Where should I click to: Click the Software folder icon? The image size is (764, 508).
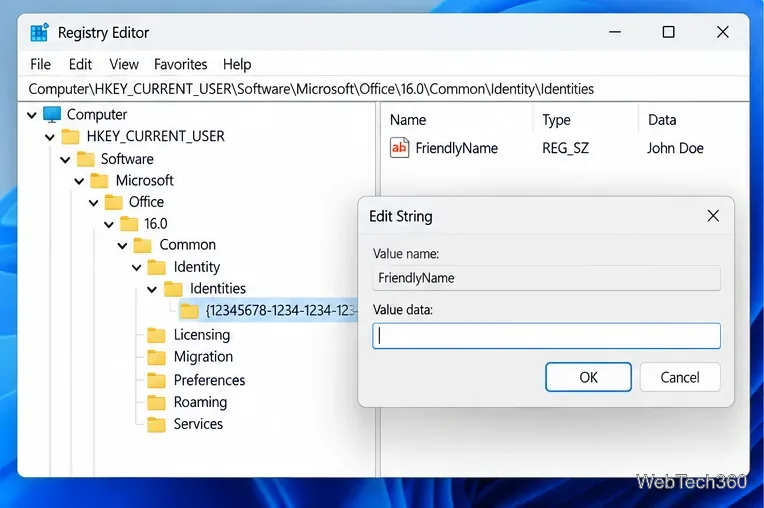pos(86,159)
